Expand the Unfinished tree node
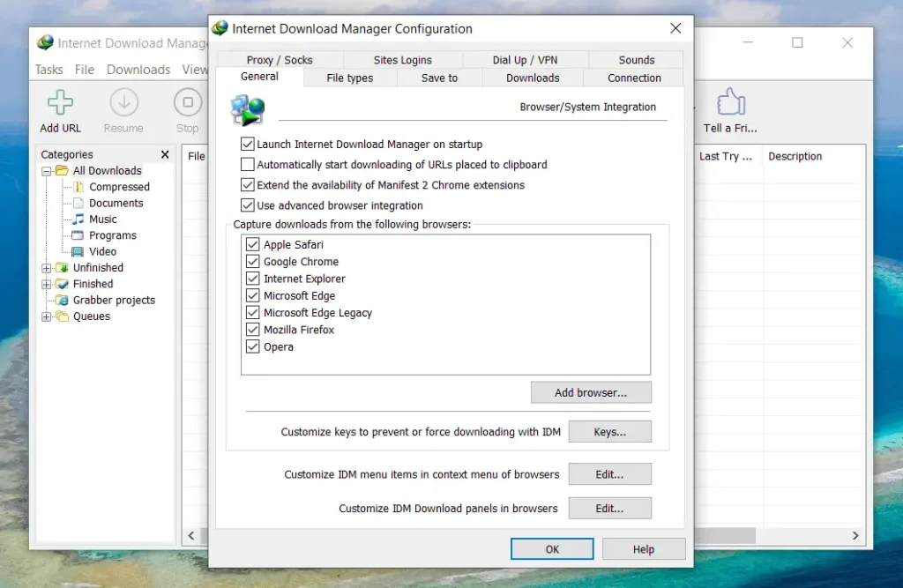 click(47, 268)
